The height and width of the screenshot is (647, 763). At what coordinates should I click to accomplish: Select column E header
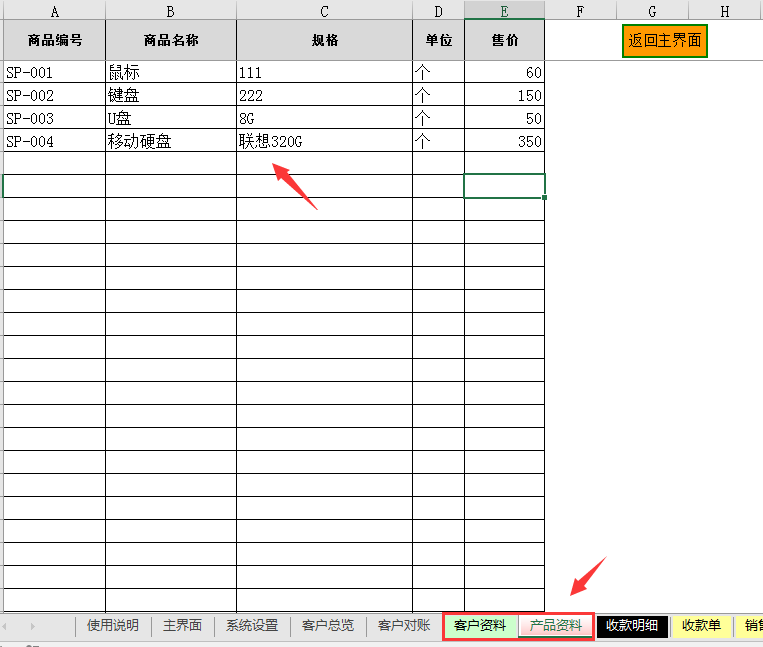tap(505, 11)
